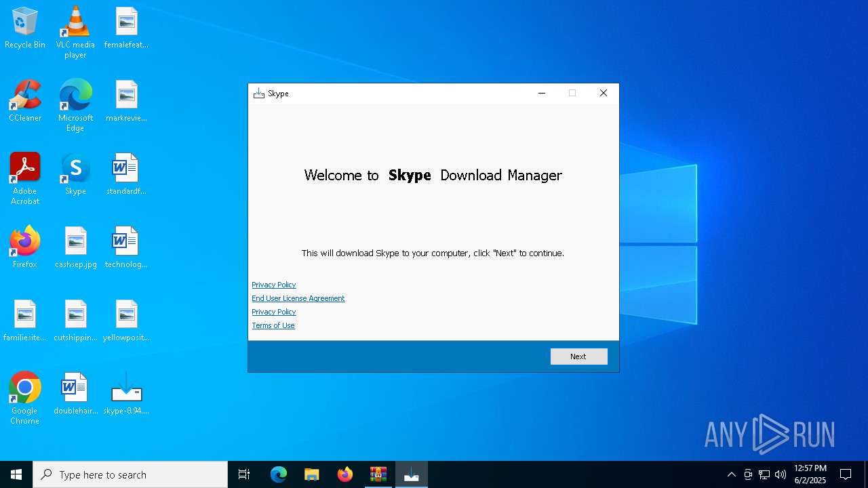Select the markrevie... image file icon
This screenshot has height=488, width=868.
[126, 102]
